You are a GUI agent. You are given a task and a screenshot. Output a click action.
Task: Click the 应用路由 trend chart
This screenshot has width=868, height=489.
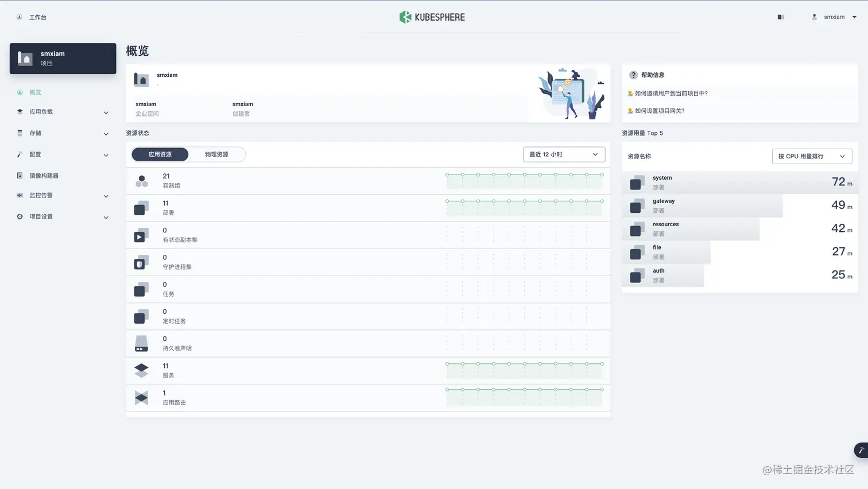pyautogui.click(x=525, y=397)
